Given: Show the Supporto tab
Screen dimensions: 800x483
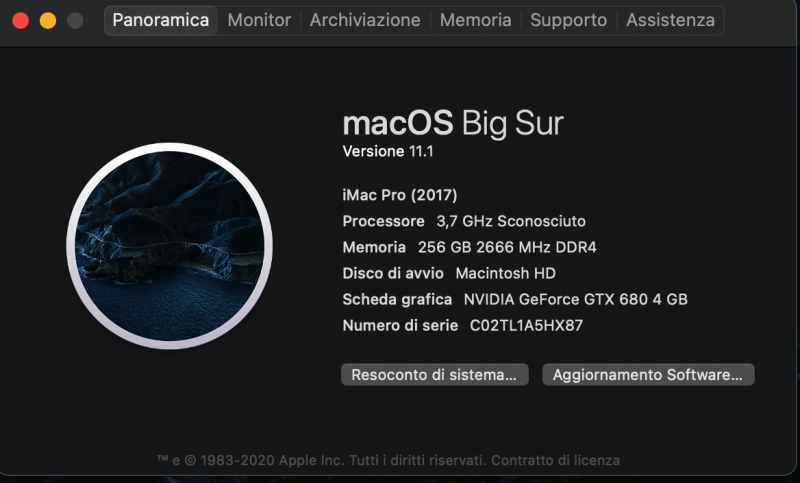Looking at the screenshot, I should point(568,20).
